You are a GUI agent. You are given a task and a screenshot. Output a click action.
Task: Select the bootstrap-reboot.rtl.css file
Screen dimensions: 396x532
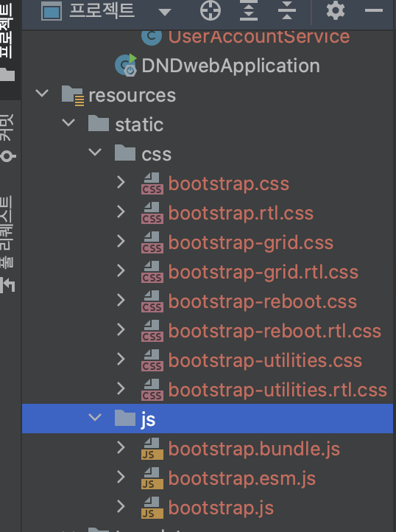275,332
